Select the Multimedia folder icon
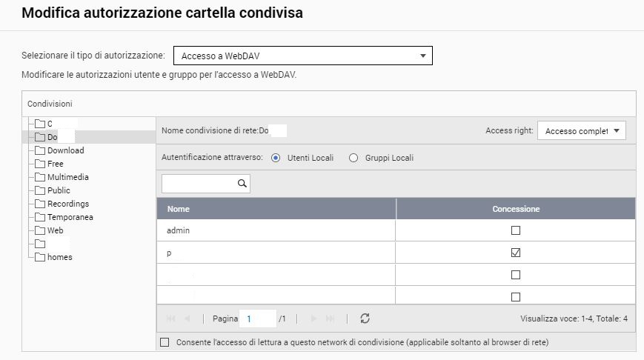Screen dimensions: 644x360 (x=40, y=177)
